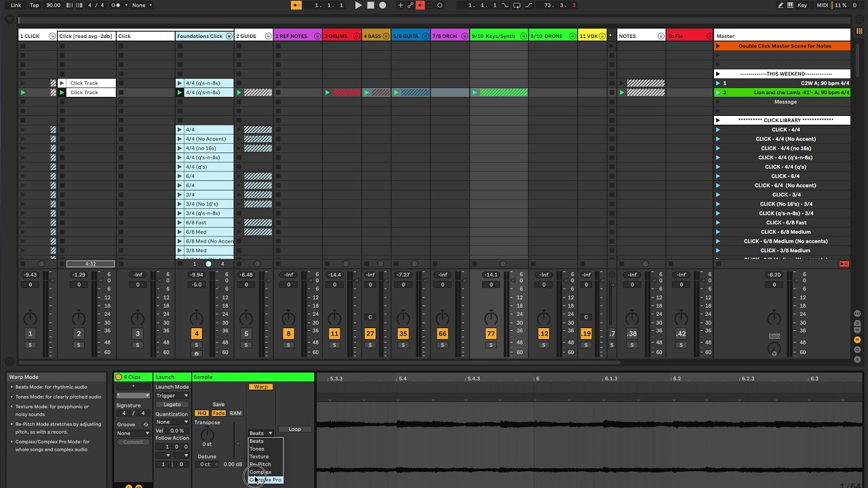Screen dimensions: 868x488
Task: Unfold the 3 DRUMS group track
Action: pyautogui.click(x=357, y=36)
